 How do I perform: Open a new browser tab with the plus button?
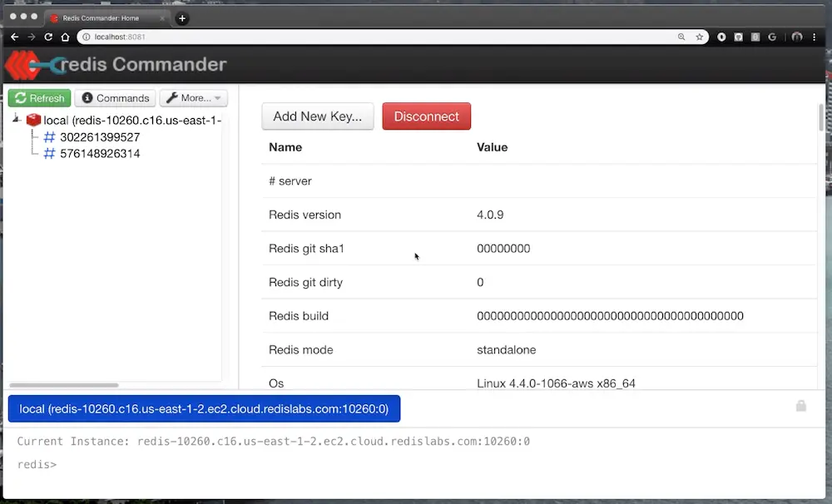[181, 17]
